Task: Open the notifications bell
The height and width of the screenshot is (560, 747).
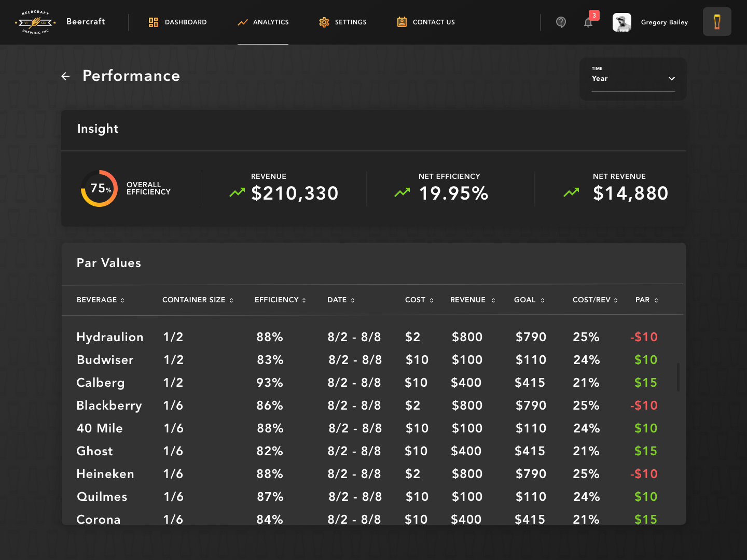Action: (x=588, y=22)
